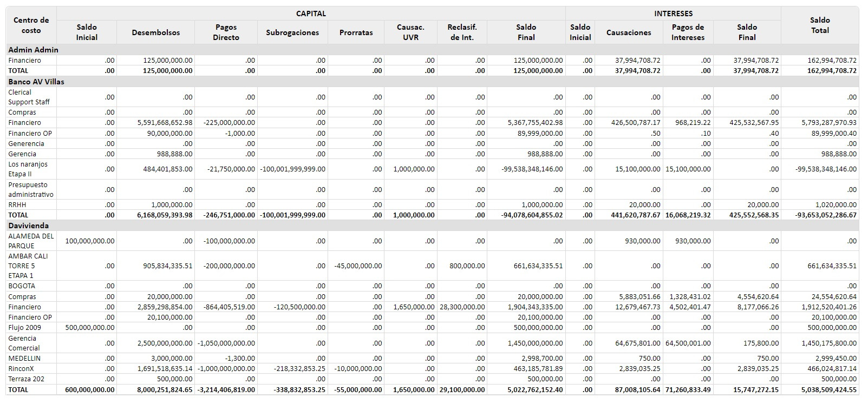Click the 968,219.22 pagos de intereses value

tap(693, 123)
